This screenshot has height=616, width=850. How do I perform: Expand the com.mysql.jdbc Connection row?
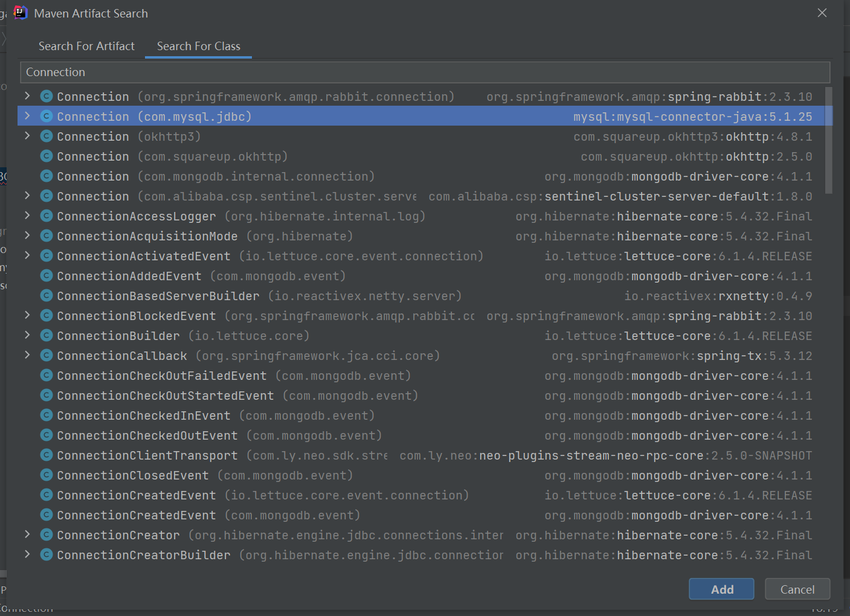tap(27, 116)
